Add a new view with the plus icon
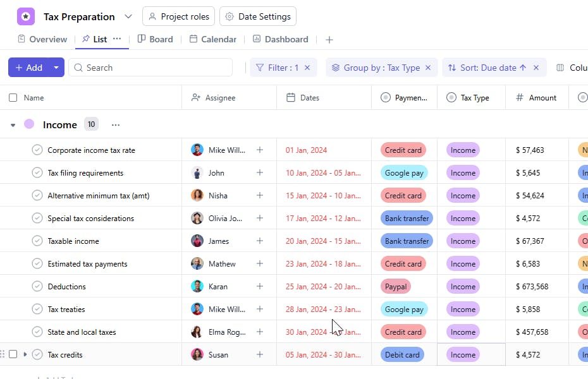The height and width of the screenshot is (379, 588). [x=329, y=40]
